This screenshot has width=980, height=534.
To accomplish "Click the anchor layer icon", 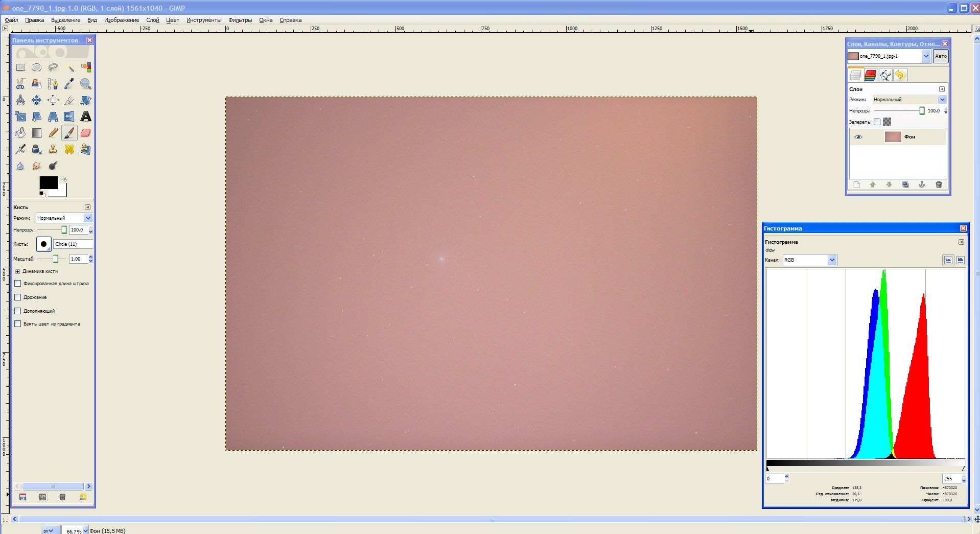I will click(922, 185).
